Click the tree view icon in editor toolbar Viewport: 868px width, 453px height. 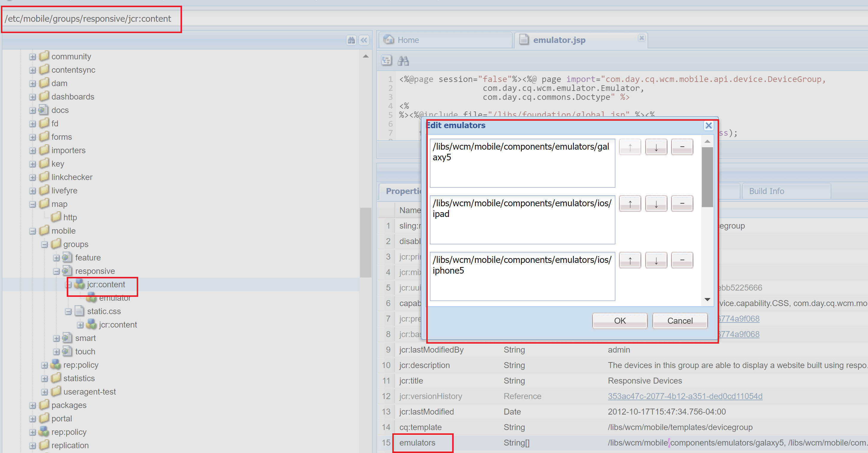click(x=386, y=61)
